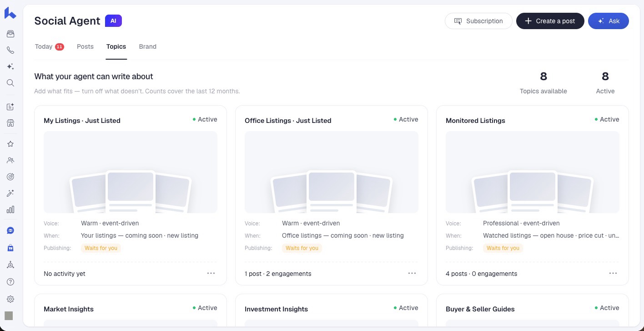Open the storefront icon in sidebar
Screen dimensions: 644x331
point(10,123)
